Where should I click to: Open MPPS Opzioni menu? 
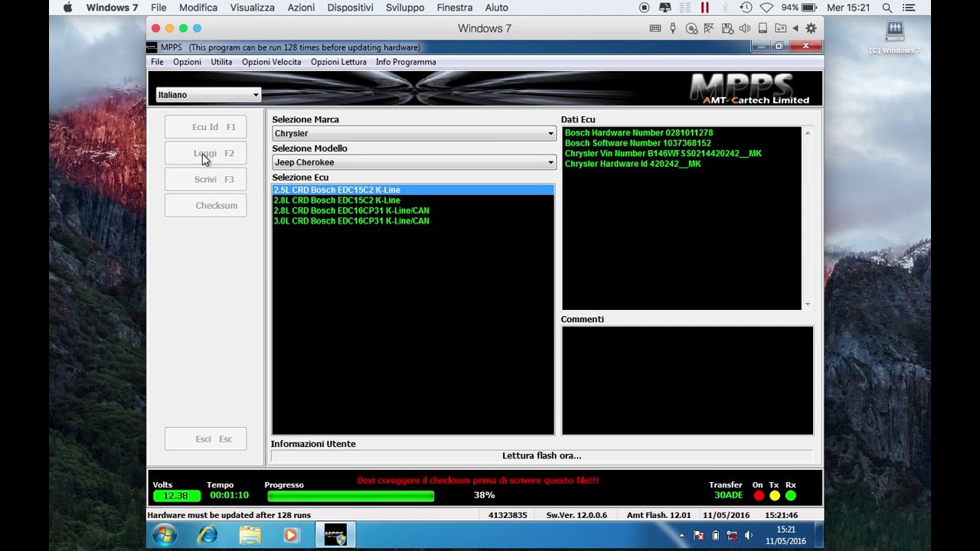click(x=187, y=62)
